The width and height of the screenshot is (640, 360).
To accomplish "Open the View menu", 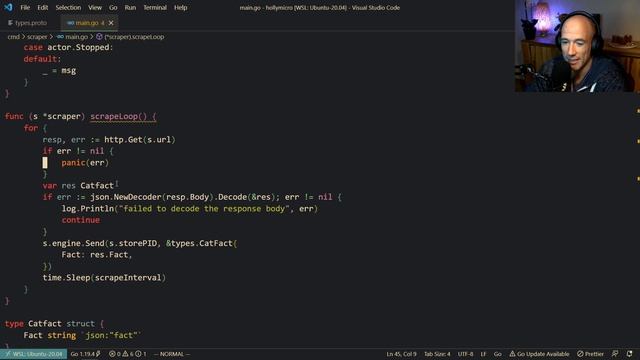I will (95, 7).
